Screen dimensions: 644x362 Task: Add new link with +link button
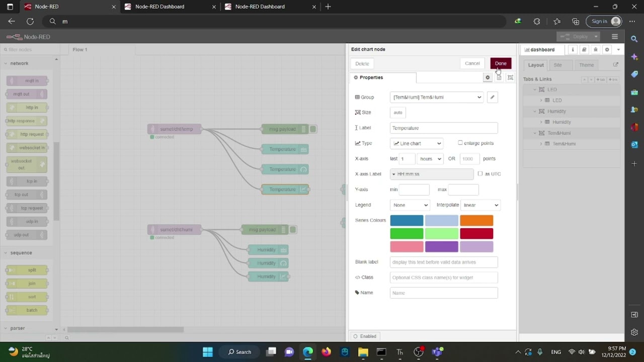pyautogui.click(x=613, y=79)
